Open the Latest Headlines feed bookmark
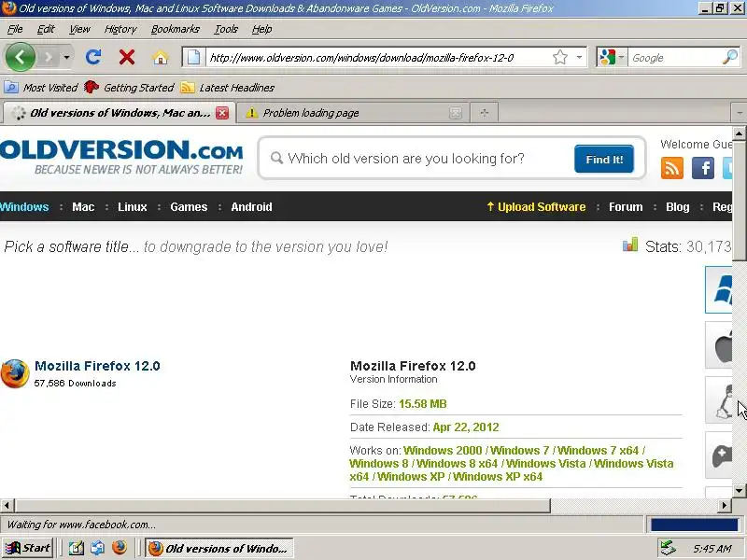 coord(228,88)
